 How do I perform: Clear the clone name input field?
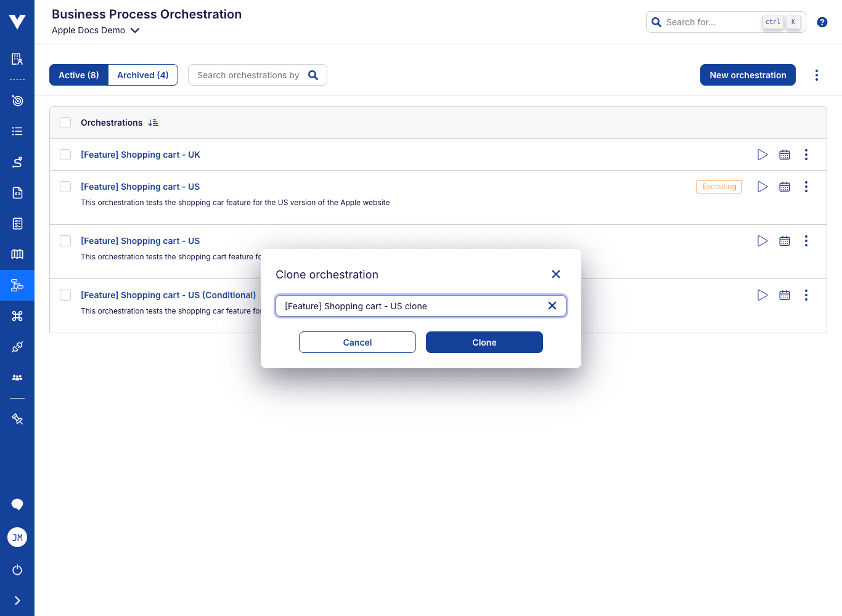[552, 306]
